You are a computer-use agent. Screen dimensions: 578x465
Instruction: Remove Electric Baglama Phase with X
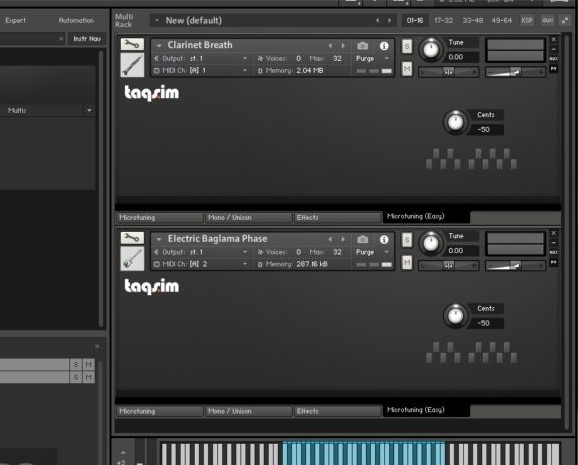[x=553, y=233]
